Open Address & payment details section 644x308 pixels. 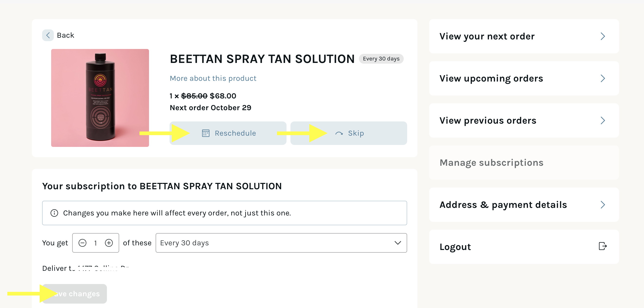(503, 205)
